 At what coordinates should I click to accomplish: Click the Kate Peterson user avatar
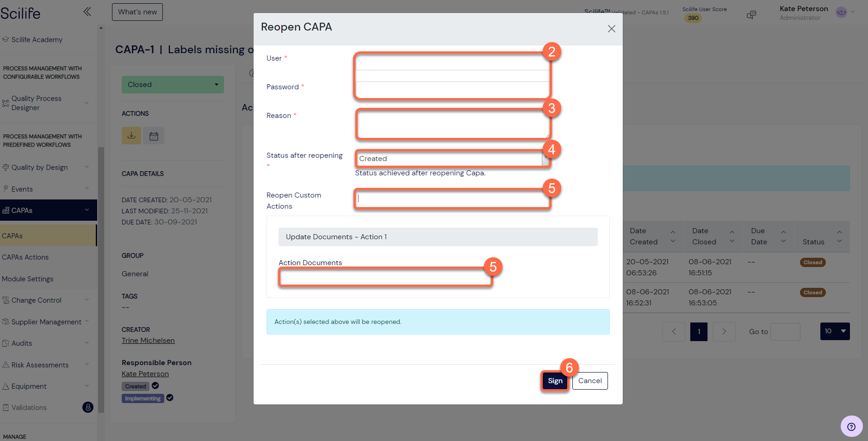click(841, 12)
